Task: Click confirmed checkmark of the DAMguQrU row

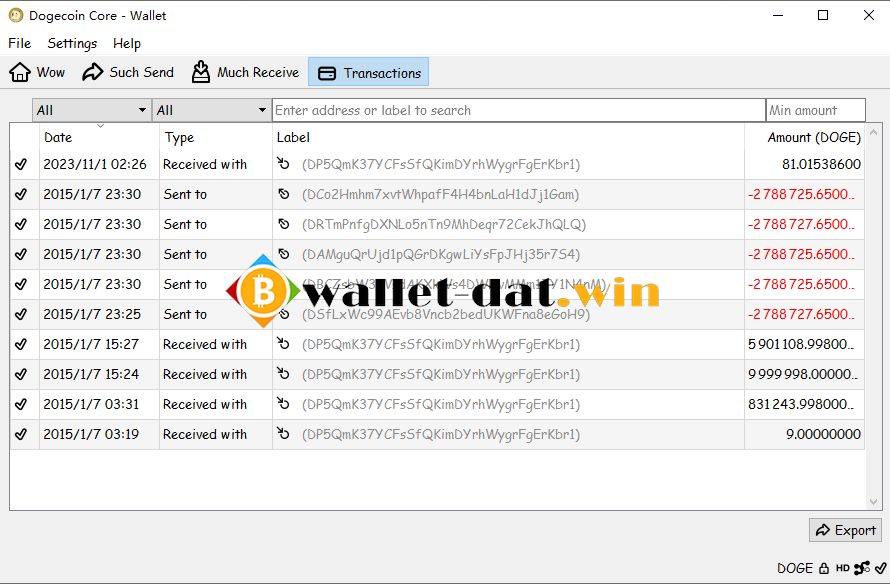Action: pyautogui.click(x=21, y=254)
